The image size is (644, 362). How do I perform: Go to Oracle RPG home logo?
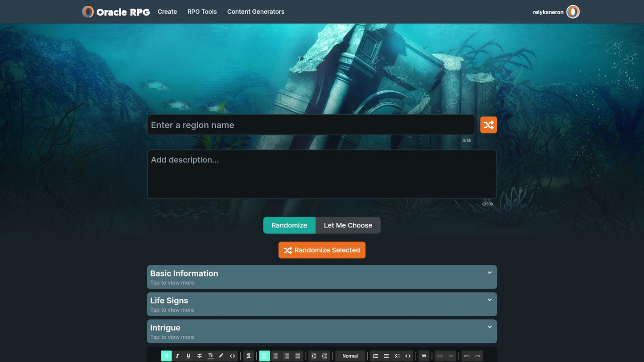[x=116, y=12]
